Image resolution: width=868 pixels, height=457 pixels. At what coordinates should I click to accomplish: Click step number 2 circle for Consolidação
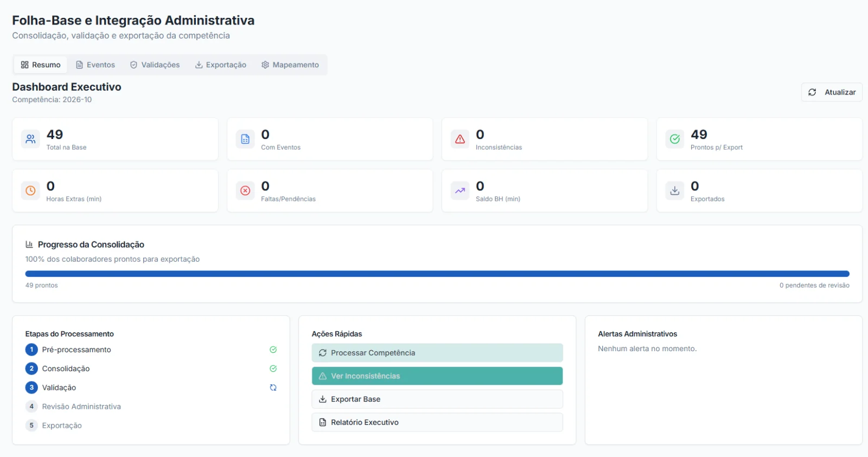coord(31,369)
